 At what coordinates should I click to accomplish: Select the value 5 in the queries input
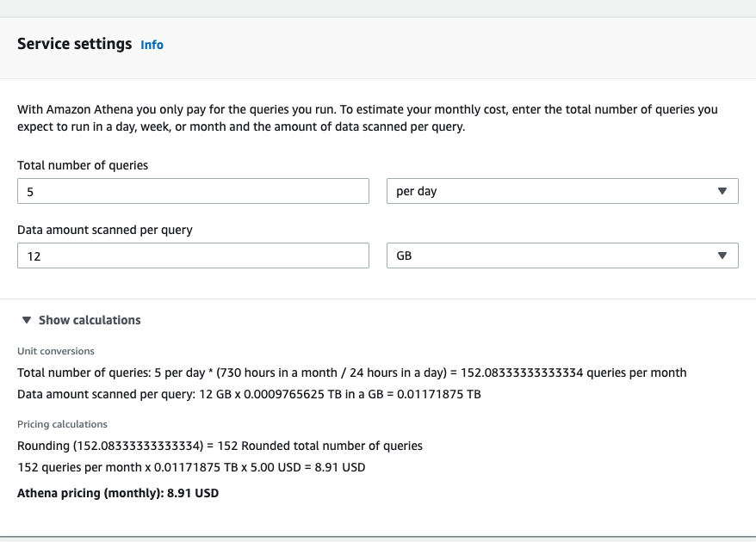click(x=28, y=191)
